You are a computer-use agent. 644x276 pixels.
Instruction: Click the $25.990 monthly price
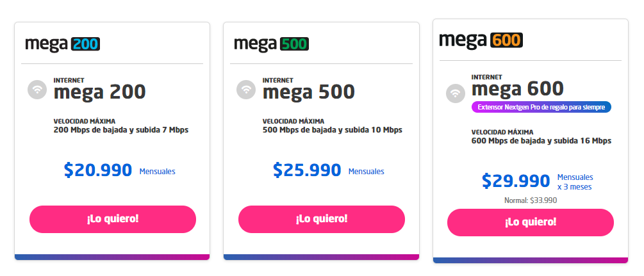coord(307,170)
